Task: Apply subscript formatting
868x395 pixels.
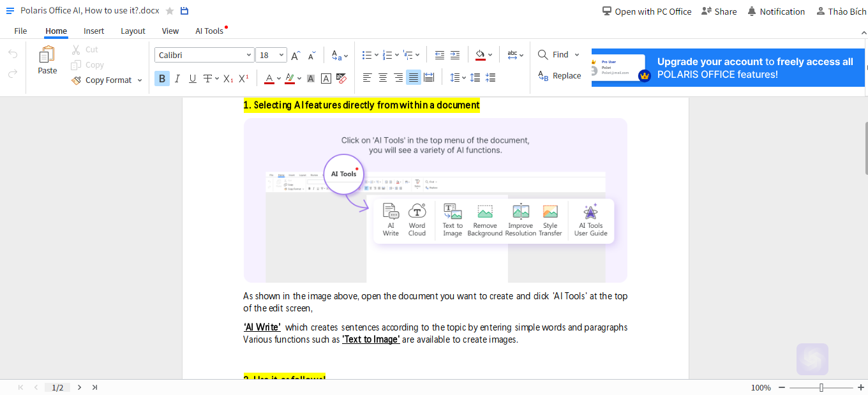Action: point(228,78)
